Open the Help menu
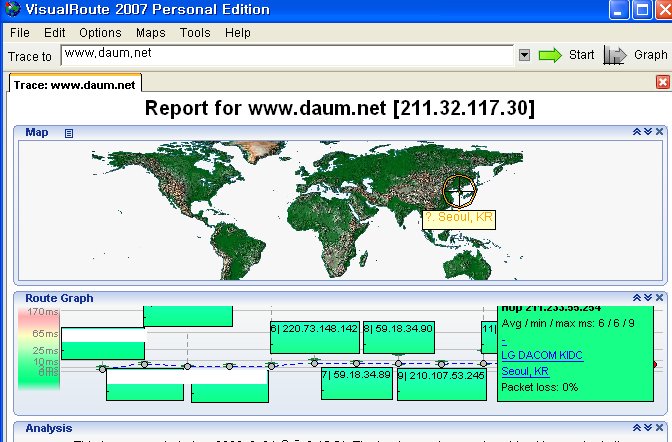 click(238, 33)
